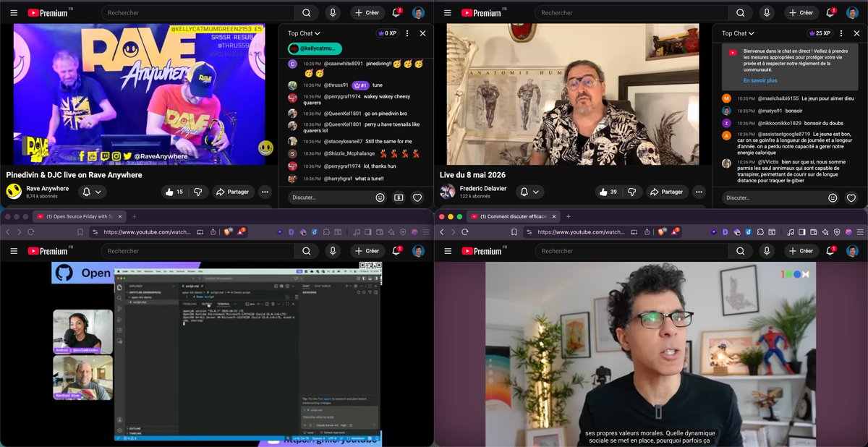Image resolution: width=868 pixels, height=447 pixels.
Task: Expand notification bell dropdown for Rave Anywhere channel
Action: tap(91, 192)
